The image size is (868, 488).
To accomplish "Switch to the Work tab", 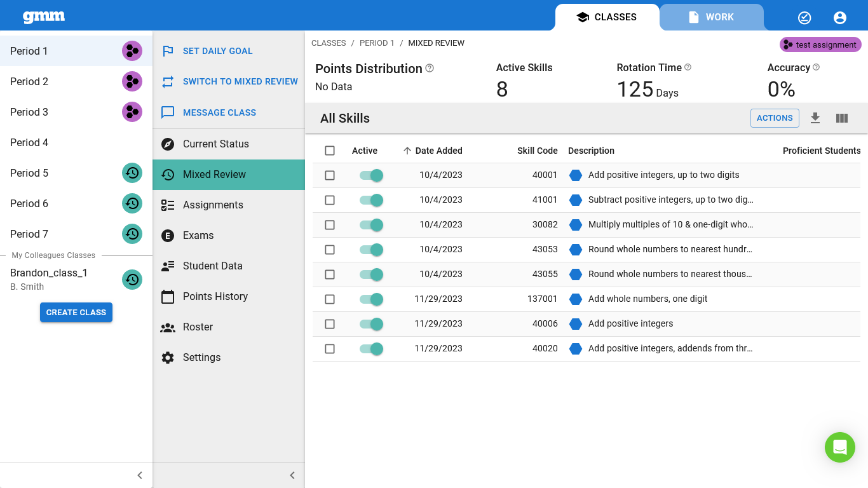I will (x=712, y=17).
